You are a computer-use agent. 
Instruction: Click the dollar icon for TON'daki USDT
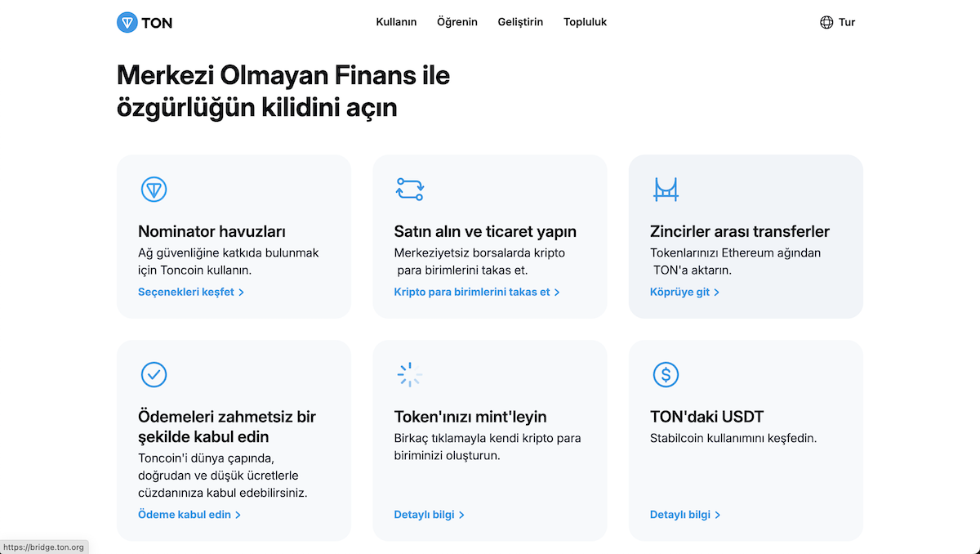tap(666, 374)
